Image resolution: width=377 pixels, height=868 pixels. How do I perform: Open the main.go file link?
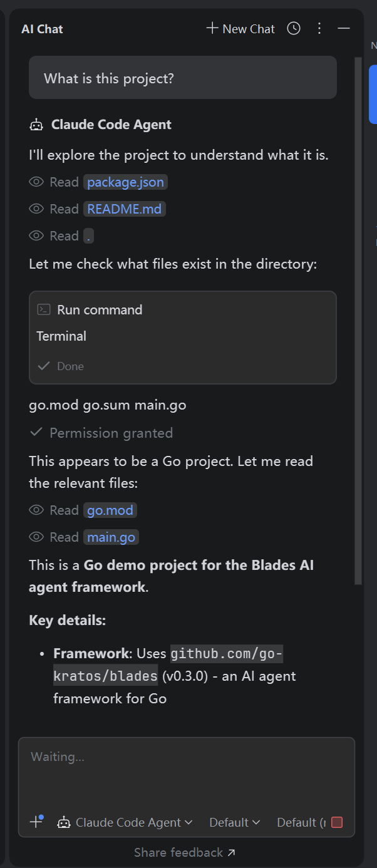pos(111,537)
